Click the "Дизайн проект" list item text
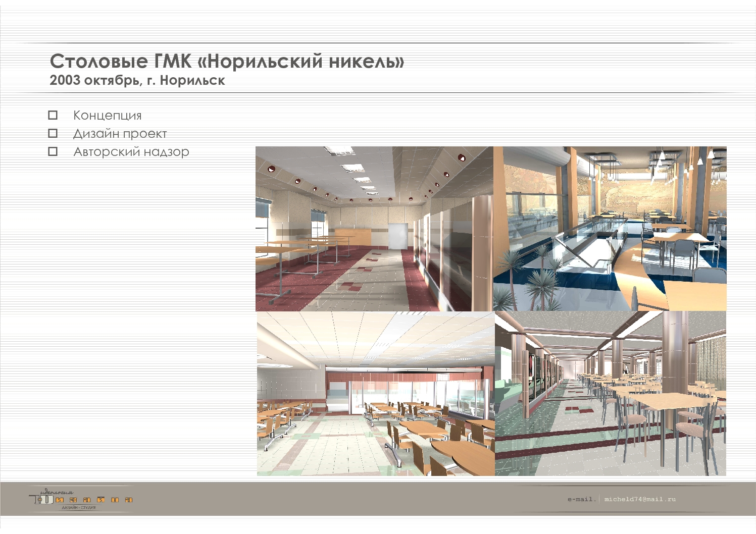The height and width of the screenshot is (534, 756). point(120,134)
